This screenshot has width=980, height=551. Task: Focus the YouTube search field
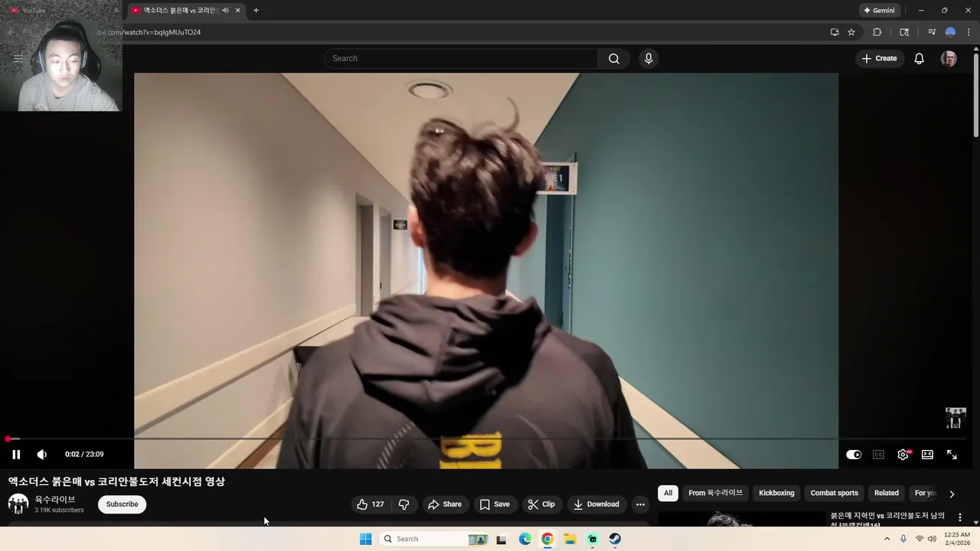pyautogui.click(x=462, y=59)
